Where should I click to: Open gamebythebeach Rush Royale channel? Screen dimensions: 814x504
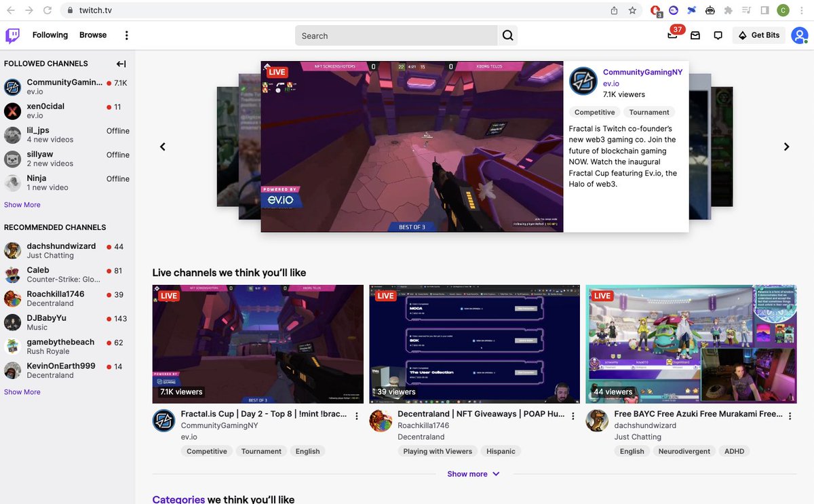66,347
